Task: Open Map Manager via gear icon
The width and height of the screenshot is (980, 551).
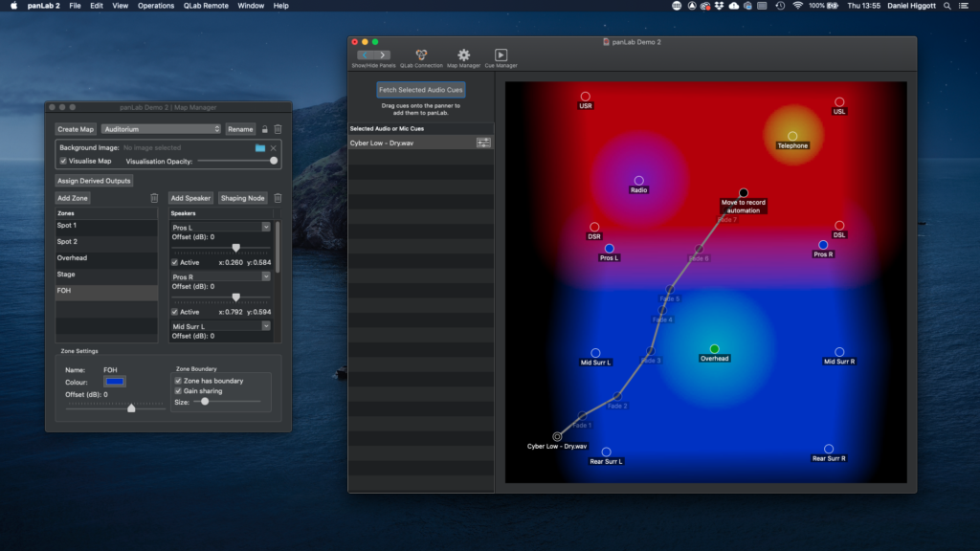Action: point(463,55)
